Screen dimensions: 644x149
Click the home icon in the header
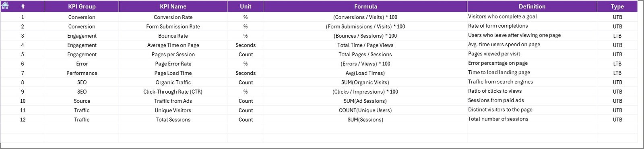point(5,5)
